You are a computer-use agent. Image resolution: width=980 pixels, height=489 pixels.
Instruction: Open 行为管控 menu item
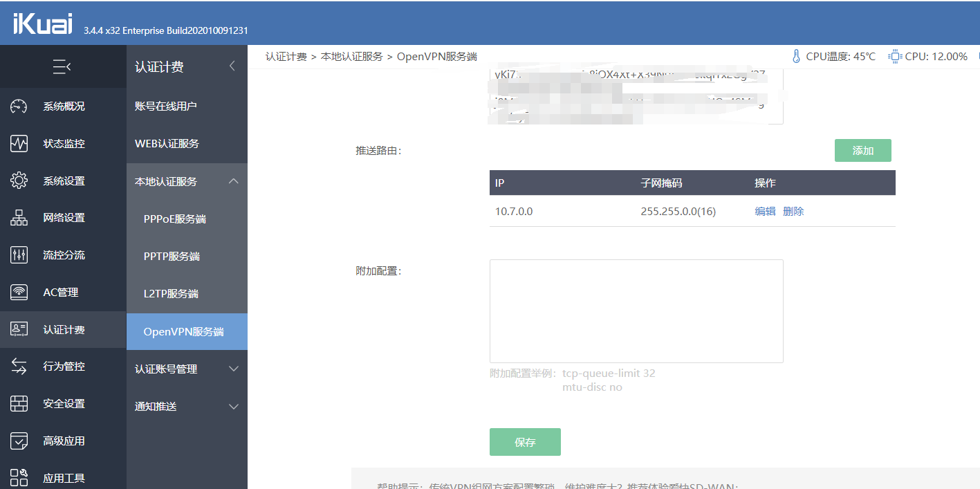click(x=63, y=367)
